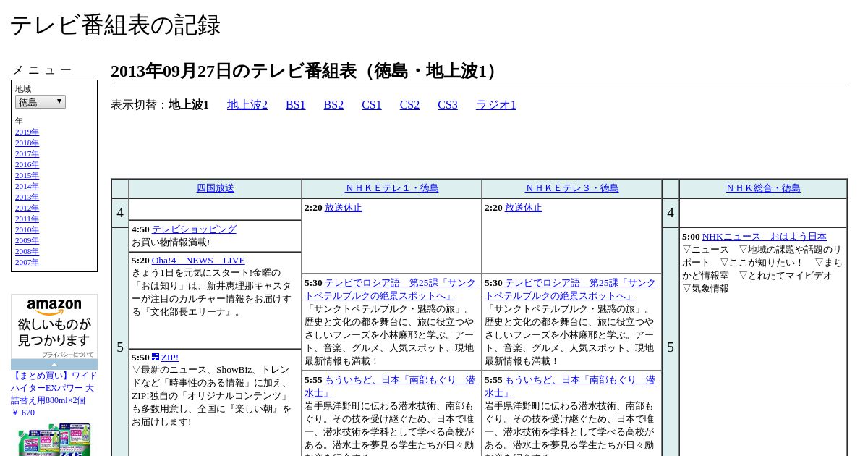Select year 2011年 in menu
This screenshot has width=868, height=456.
(27, 219)
